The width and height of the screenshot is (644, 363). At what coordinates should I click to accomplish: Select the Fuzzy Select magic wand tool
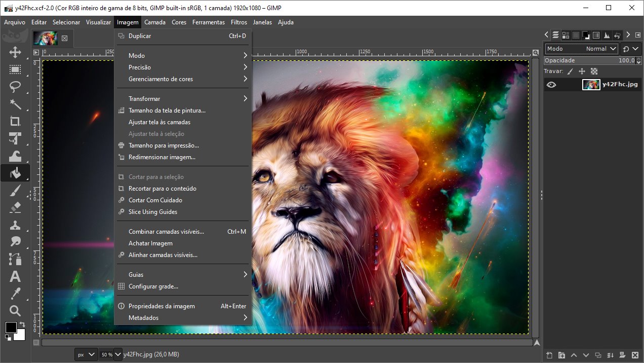(15, 104)
